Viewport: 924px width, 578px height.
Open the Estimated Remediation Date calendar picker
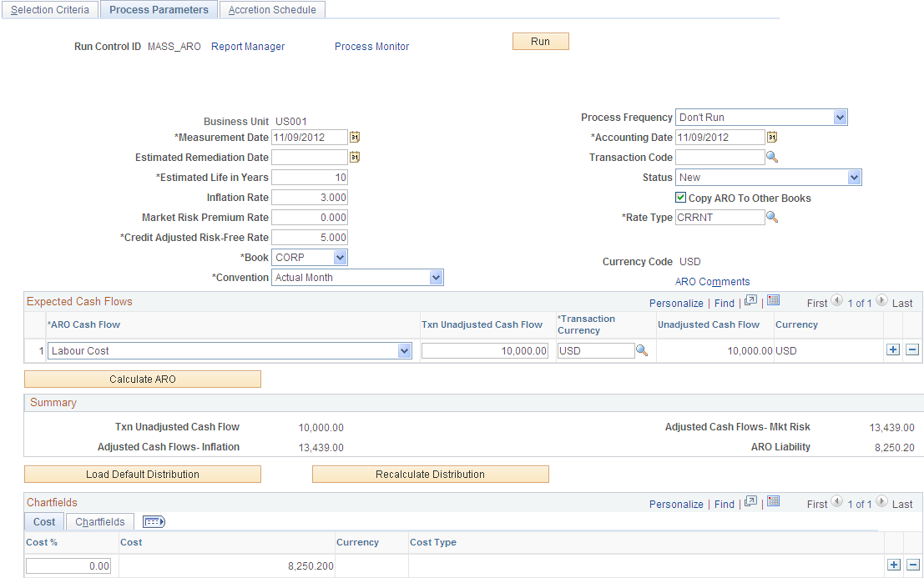(354, 157)
